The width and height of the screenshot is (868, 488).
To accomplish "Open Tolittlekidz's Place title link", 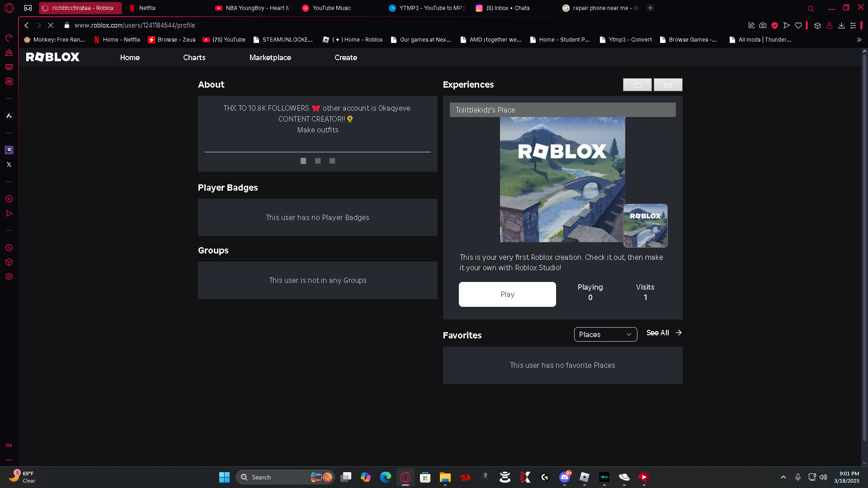I will tap(486, 110).
